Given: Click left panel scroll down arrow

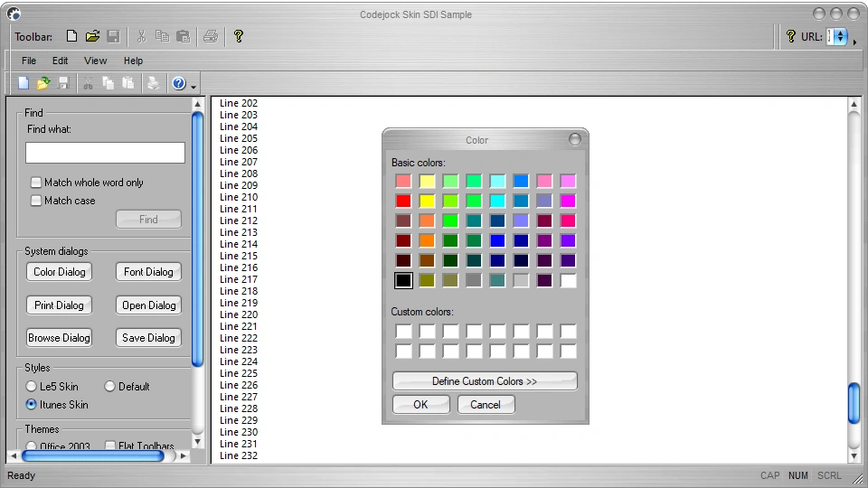Looking at the screenshot, I should 198,442.
